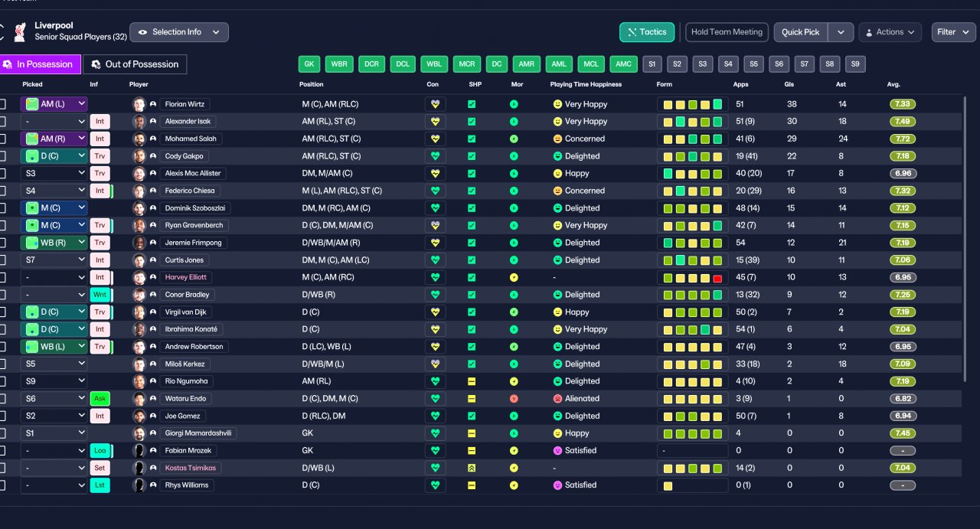Open Harvey Elliott's empty picked dropdown
This screenshot has width=980, height=529.
pyautogui.click(x=54, y=277)
